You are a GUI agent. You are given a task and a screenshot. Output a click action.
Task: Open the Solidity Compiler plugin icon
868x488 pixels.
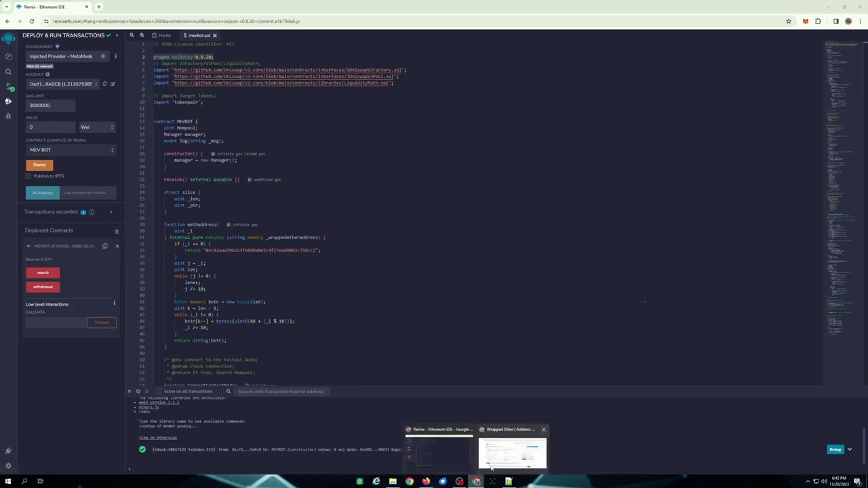pyautogui.click(x=8, y=86)
